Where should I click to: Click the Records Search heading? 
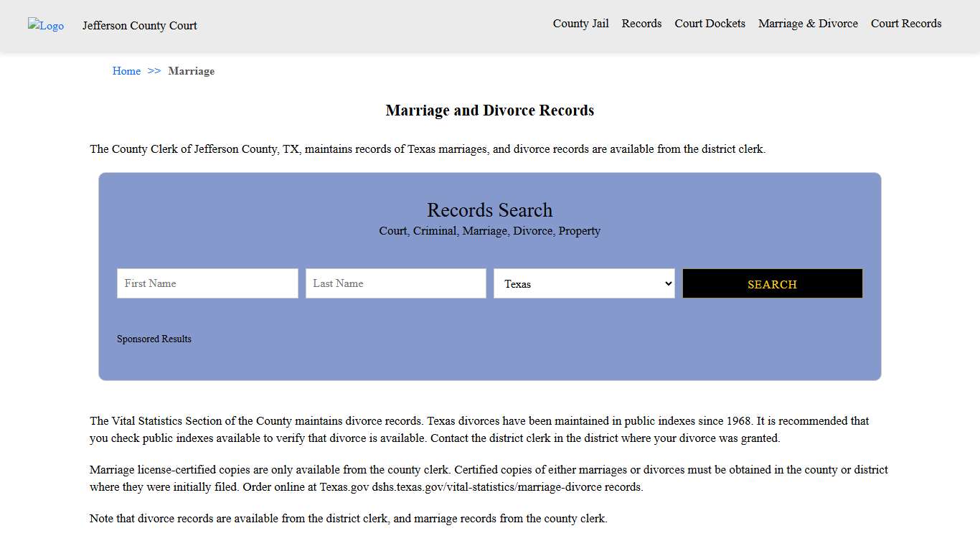pyautogui.click(x=489, y=209)
